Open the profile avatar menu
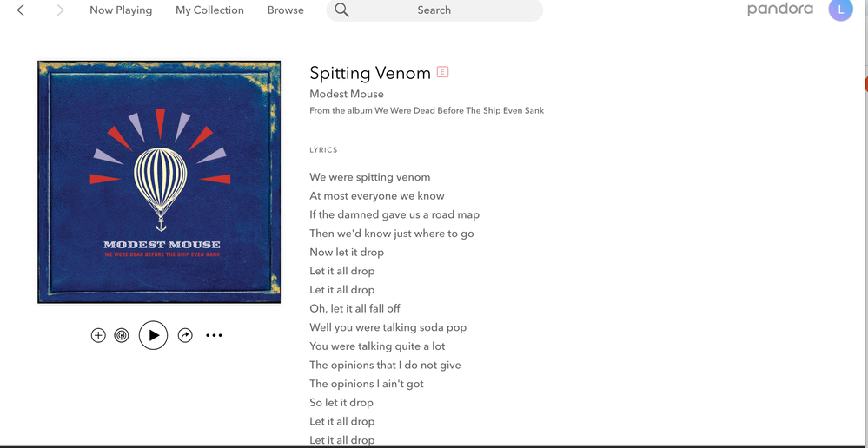 [x=840, y=10]
